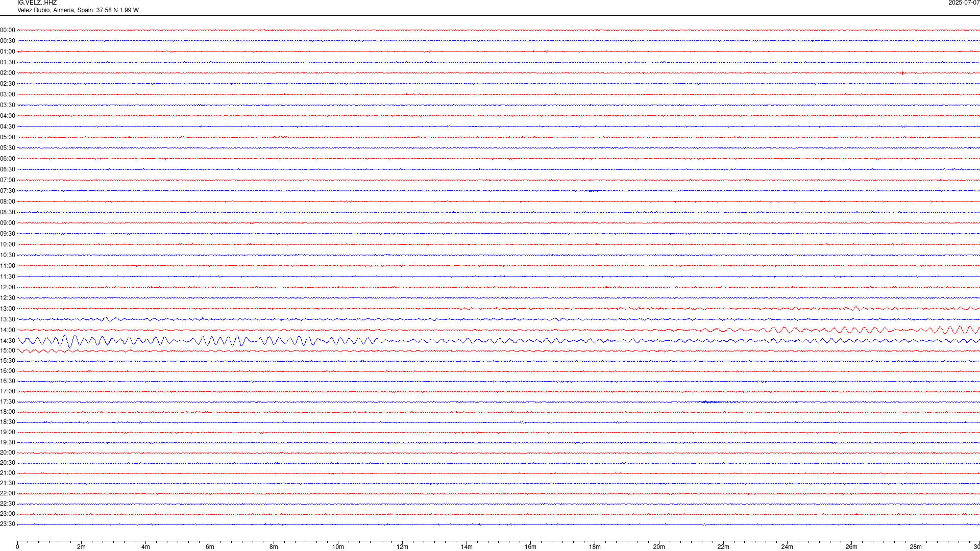Click the 01:00 time row label

8,52
